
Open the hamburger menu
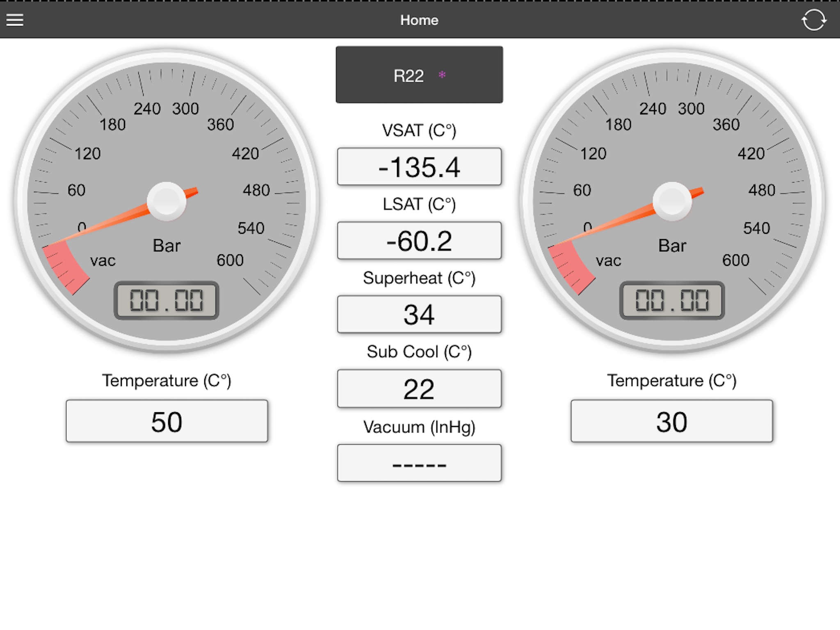[x=15, y=20]
